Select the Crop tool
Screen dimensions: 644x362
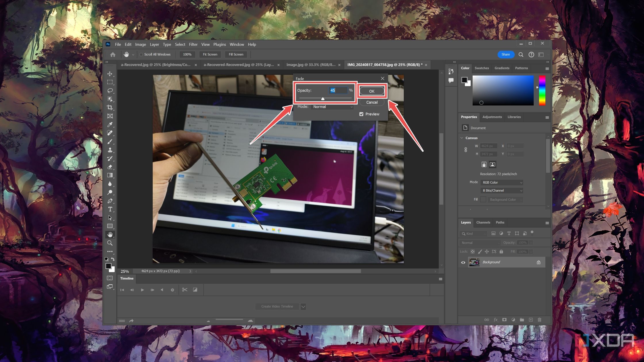point(110,107)
